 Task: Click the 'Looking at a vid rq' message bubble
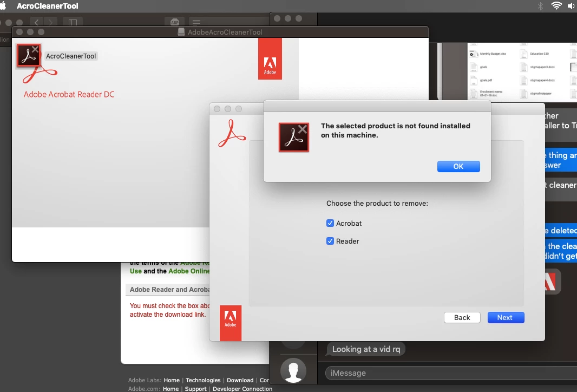(x=366, y=349)
